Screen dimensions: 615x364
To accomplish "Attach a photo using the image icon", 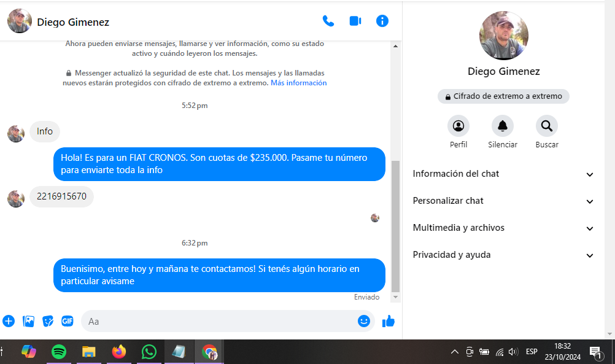I will click(x=28, y=321).
